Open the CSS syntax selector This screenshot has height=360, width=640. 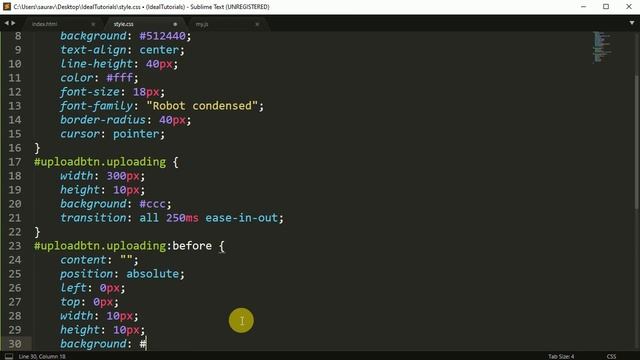(x=611, y=356)
